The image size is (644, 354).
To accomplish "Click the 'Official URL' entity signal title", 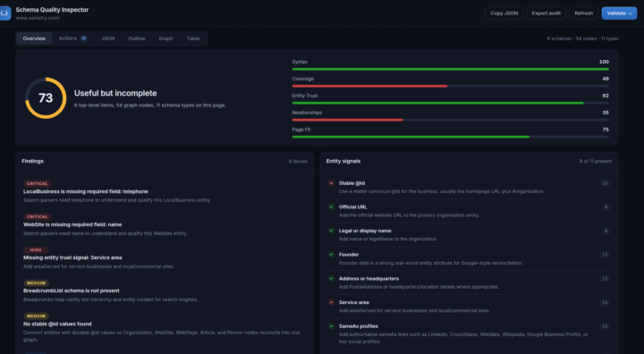I will click(x=352, y=207).
